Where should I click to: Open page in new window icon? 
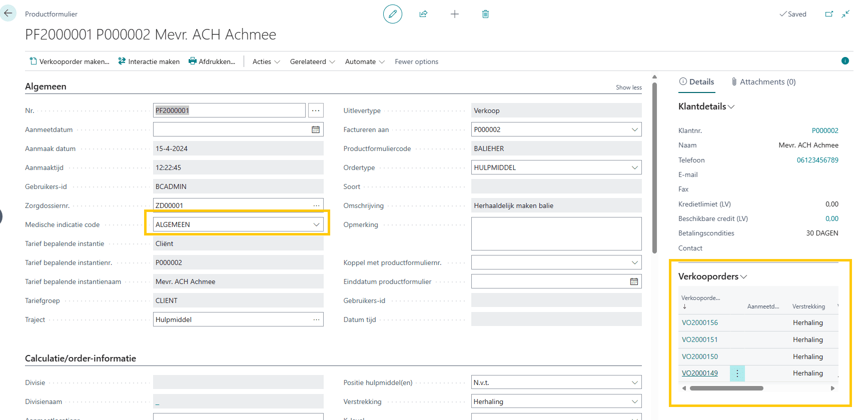[x=829, y=14]
